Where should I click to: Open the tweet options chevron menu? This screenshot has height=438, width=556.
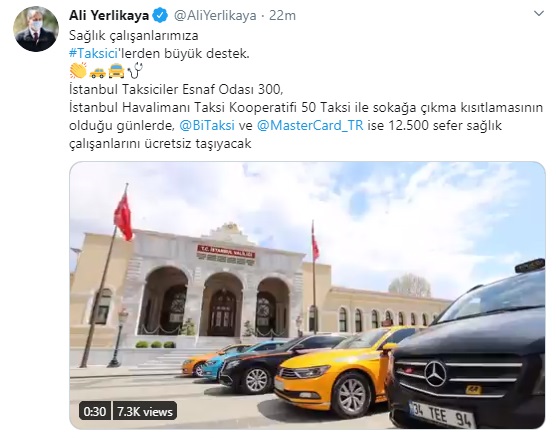(539, 14)
